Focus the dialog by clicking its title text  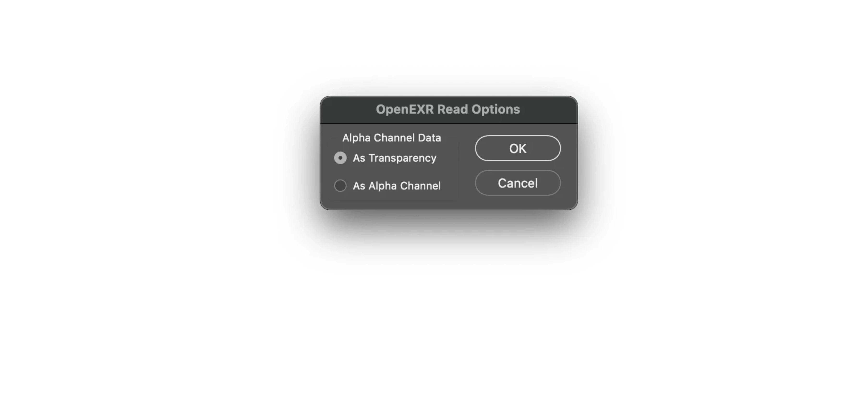[x=448, y=110]
